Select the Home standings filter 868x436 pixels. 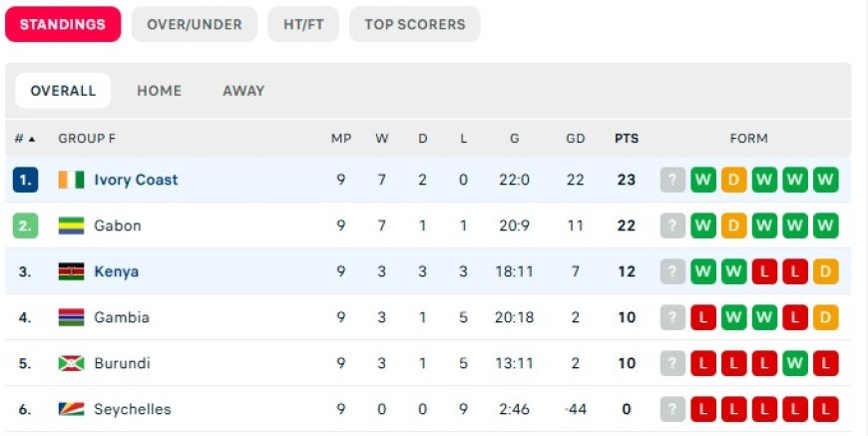[x=160, y=91]
